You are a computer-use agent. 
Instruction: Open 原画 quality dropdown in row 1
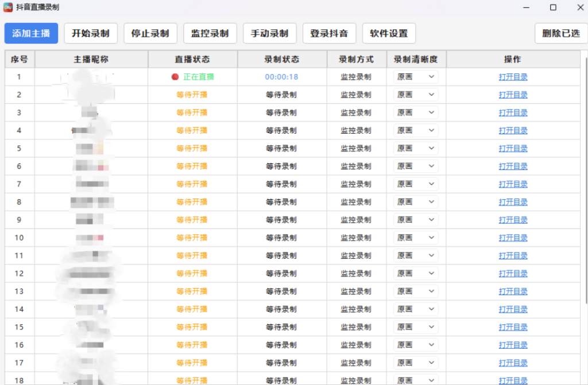click(x=416, y=77)
